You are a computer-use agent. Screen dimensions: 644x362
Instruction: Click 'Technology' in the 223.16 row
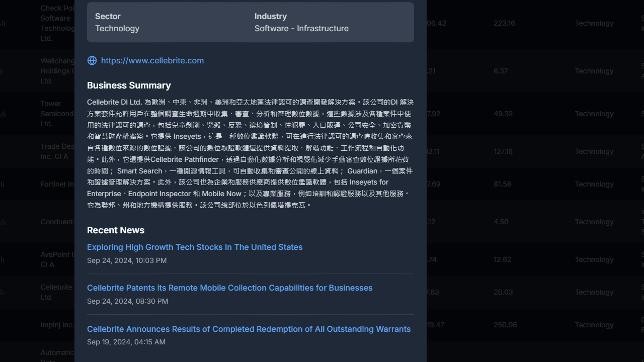(x=595, y=23)
